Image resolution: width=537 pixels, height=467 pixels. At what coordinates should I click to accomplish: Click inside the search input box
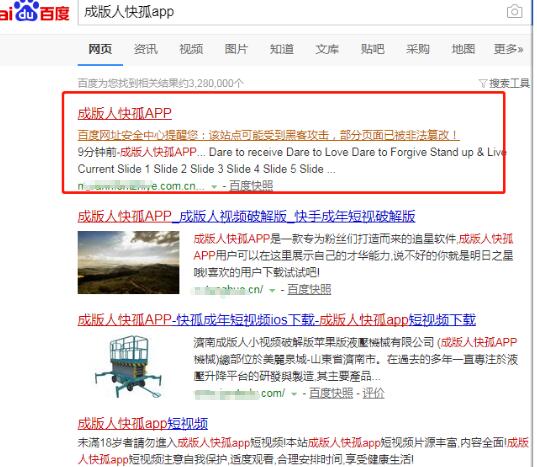click(291, 12)
